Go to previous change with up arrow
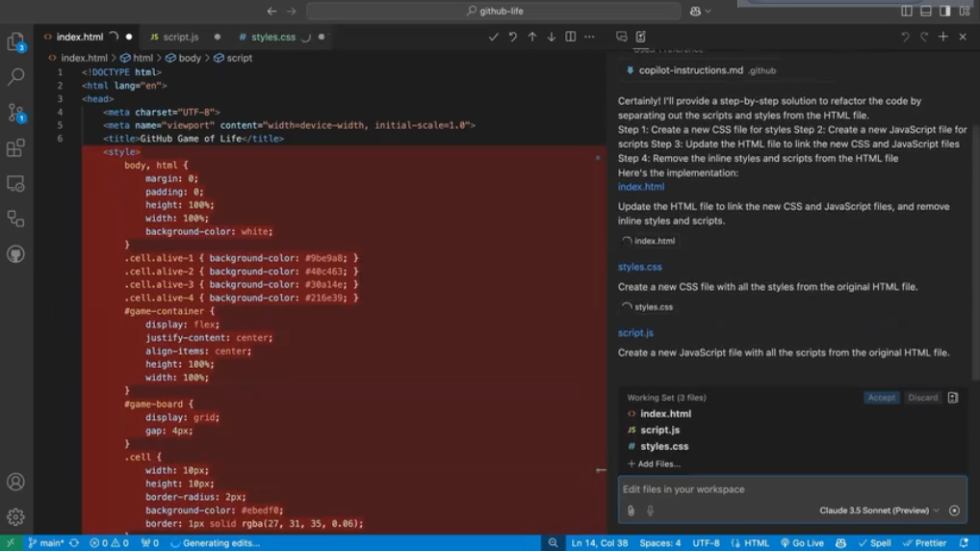Screen dimensions: 980x552 pyautogui.click(x=531, y=37)
